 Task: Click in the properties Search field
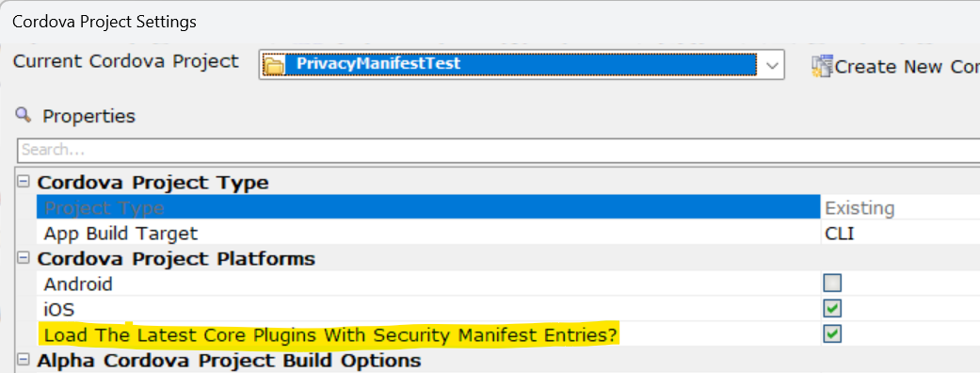click(x=499, y=150)
